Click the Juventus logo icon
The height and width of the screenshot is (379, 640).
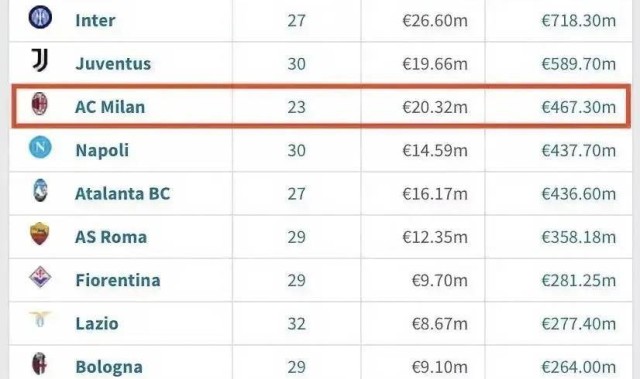(x=40, y=60)
